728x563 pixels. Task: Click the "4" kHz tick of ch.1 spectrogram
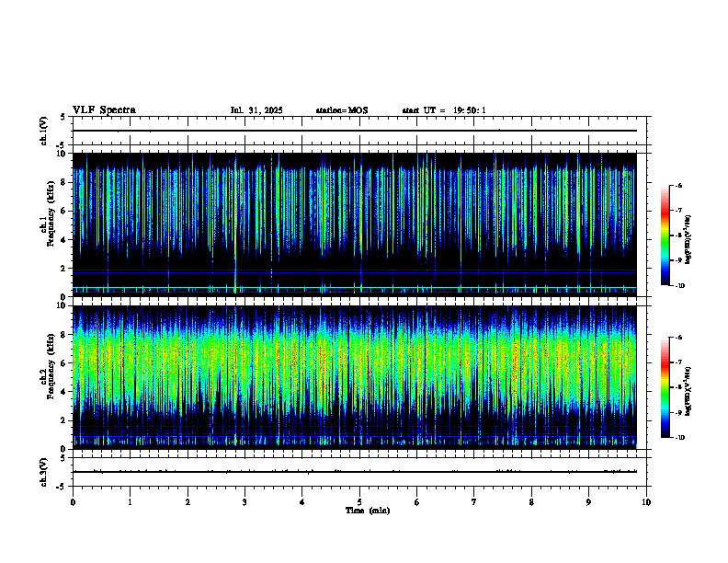click(64, 240)
